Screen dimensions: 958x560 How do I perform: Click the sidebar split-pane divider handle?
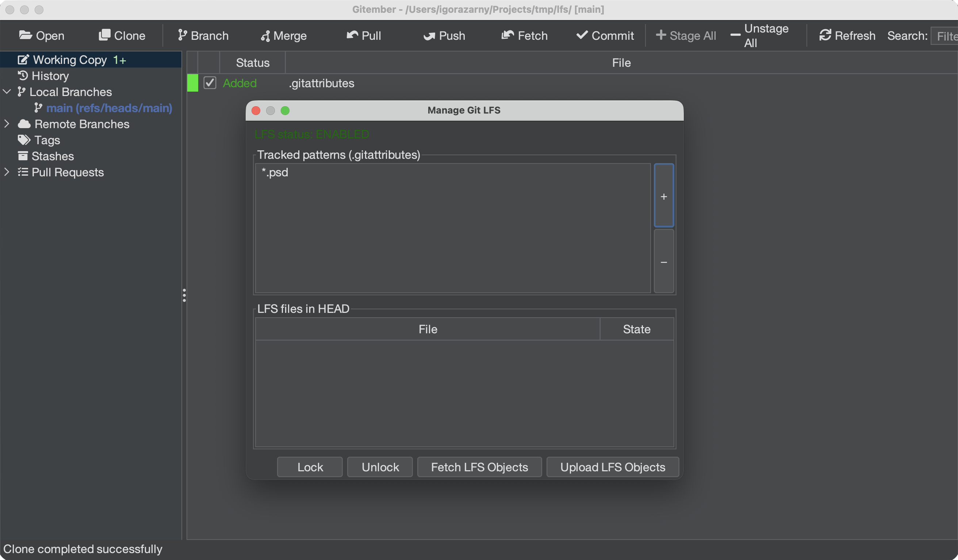184,295
